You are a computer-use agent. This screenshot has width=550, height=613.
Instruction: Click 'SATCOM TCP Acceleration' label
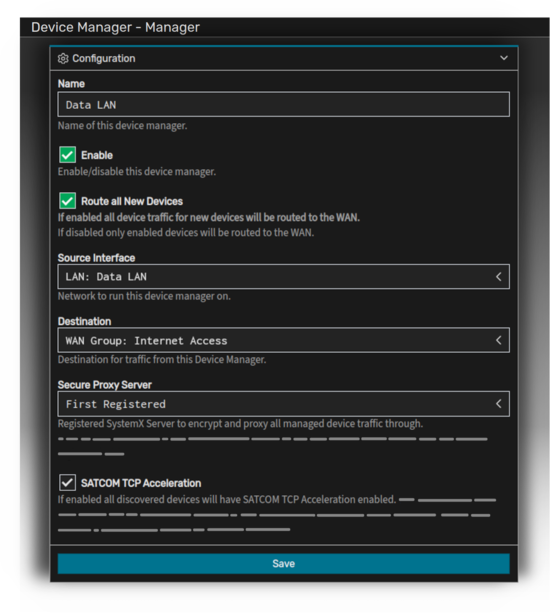tap(141, 483)
